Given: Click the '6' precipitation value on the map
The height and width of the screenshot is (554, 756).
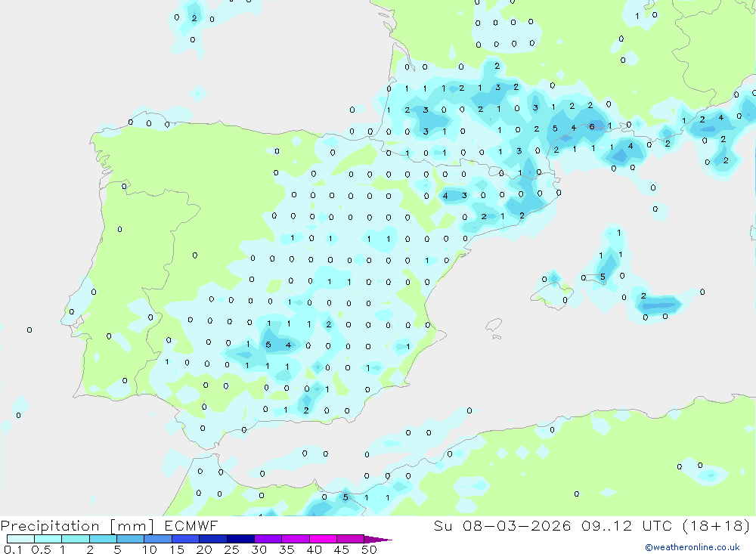Looking at the screenshot, I should tap(592, 127).
